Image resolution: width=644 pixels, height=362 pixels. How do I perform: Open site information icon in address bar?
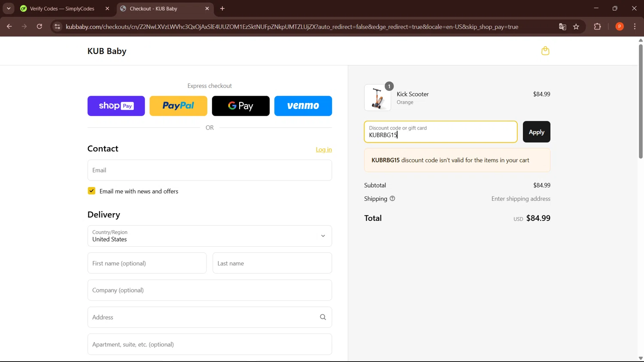click(57, 27)
